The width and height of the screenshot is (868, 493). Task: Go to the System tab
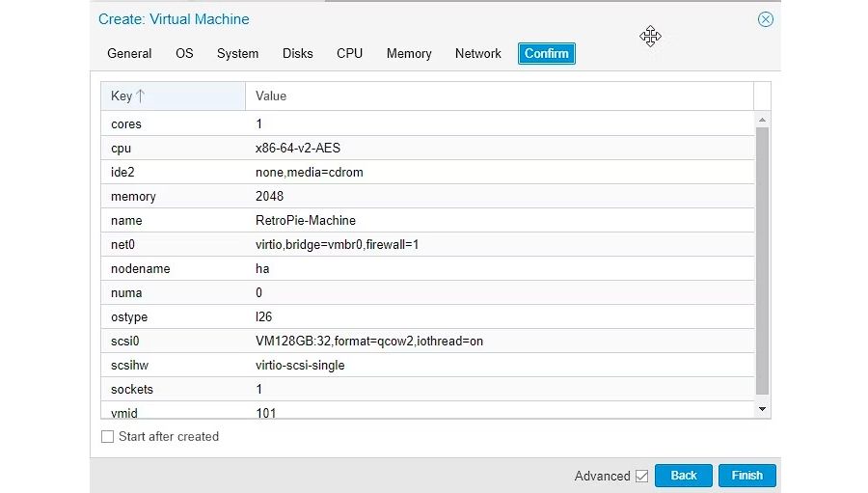point(237,54)
